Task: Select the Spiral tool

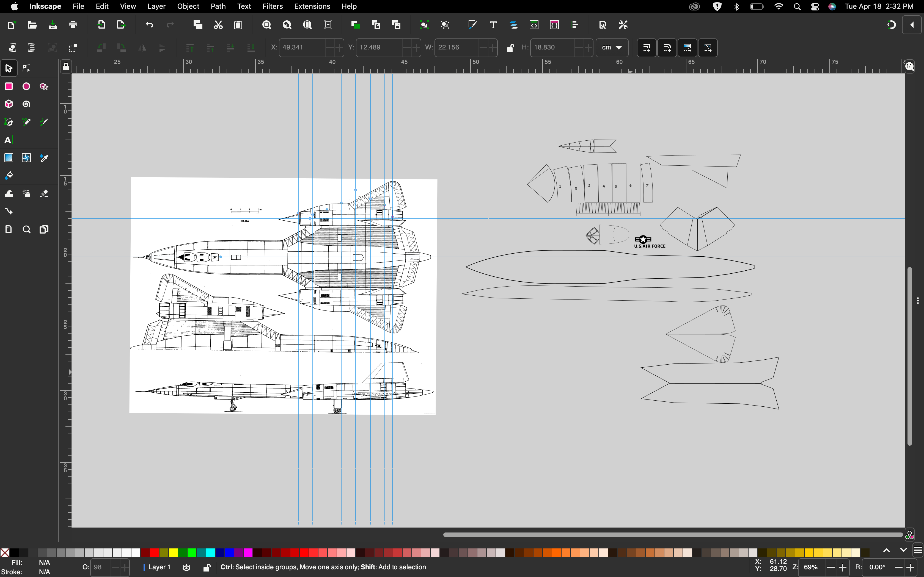Action: (26, 104)
